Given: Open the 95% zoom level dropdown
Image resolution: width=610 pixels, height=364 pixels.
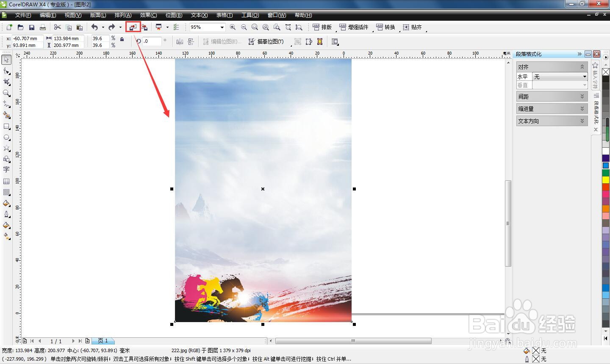Looking at the screenshot, I should (222, 27).
